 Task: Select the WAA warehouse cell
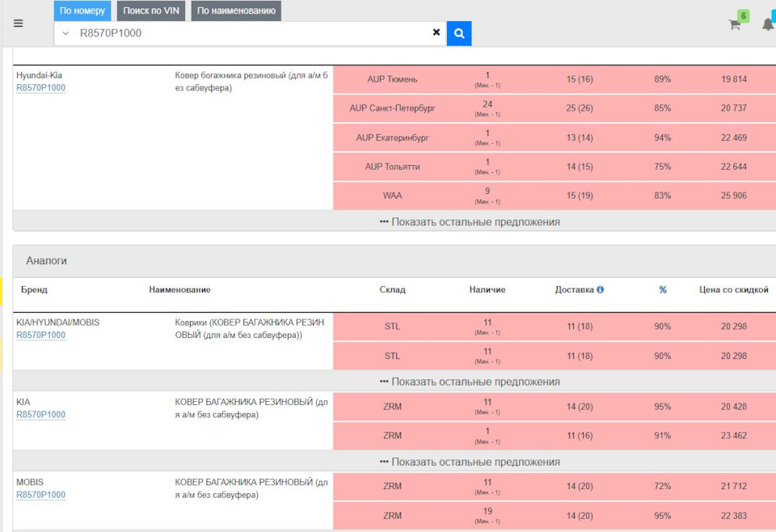click(393, 196)
